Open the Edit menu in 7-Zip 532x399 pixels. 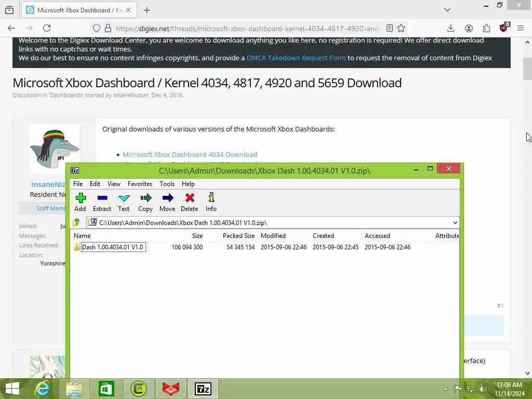click(95, 183)
